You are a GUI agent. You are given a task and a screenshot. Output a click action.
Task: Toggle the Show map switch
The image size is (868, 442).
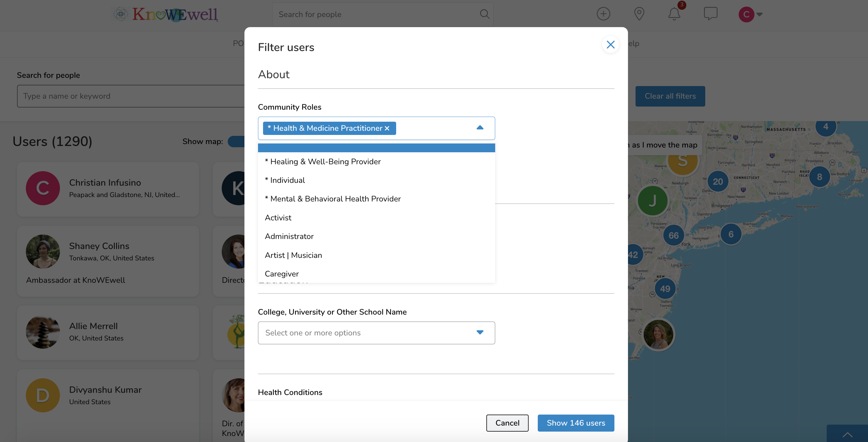coord(237,142)
